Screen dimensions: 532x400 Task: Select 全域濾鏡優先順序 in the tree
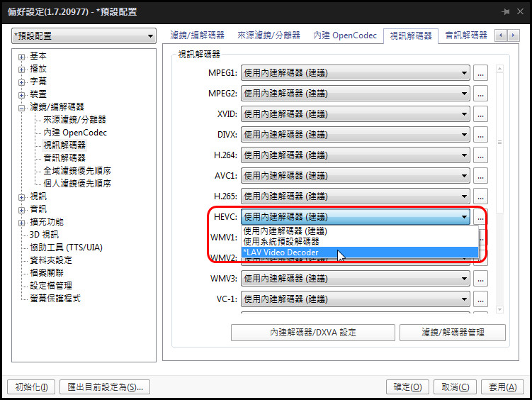coord(77,170)
